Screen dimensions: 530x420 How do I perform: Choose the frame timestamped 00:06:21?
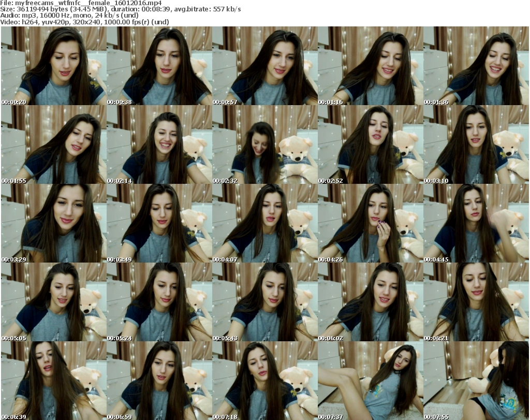pyautogui.click(x=476, y=302)
